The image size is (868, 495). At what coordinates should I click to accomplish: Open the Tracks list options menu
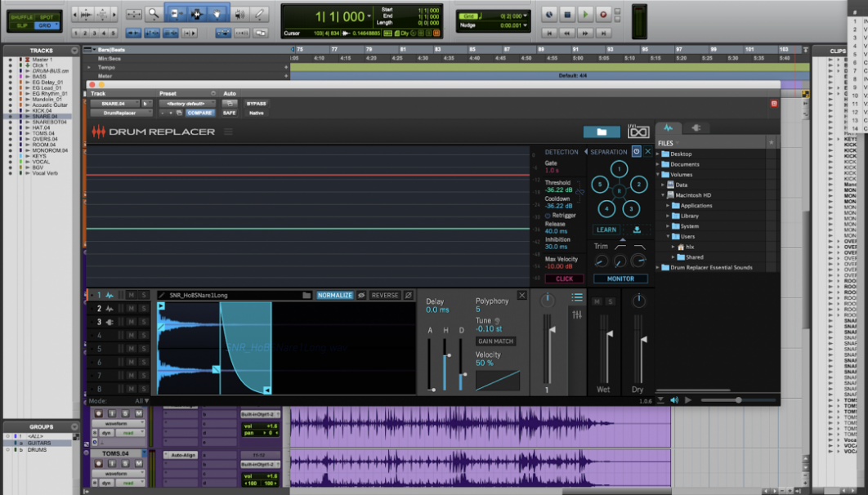pos(74,51)
